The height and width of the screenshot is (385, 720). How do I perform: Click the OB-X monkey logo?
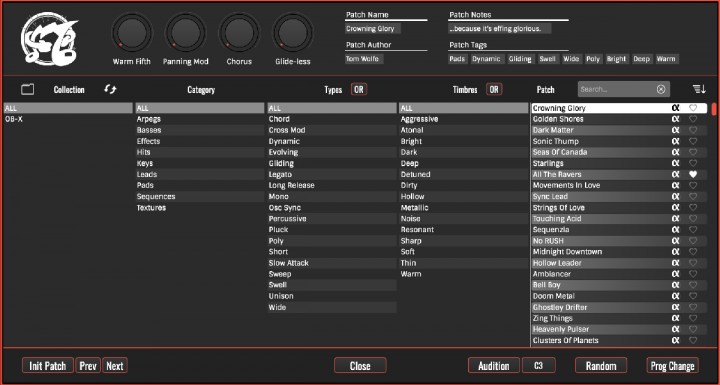49,39
